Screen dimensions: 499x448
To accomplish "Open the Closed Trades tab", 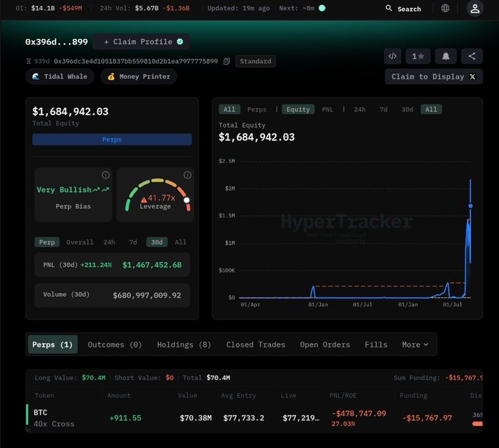I will click(x=255, y=344).
